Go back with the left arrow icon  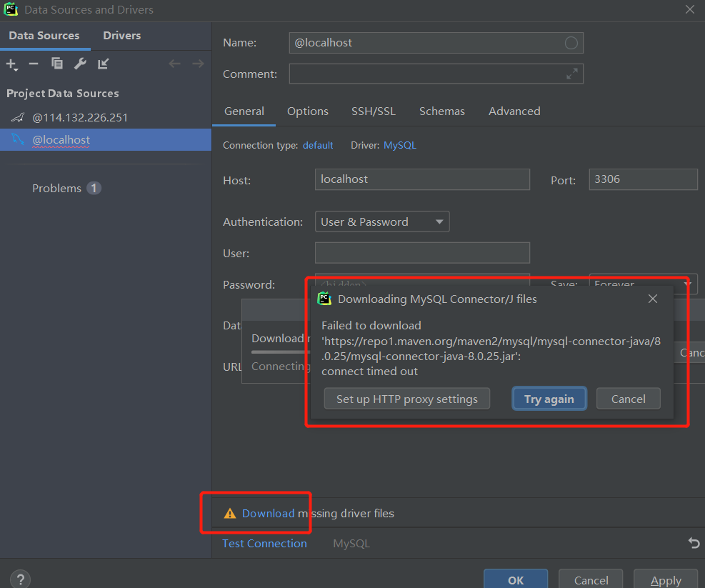[174, 64]
